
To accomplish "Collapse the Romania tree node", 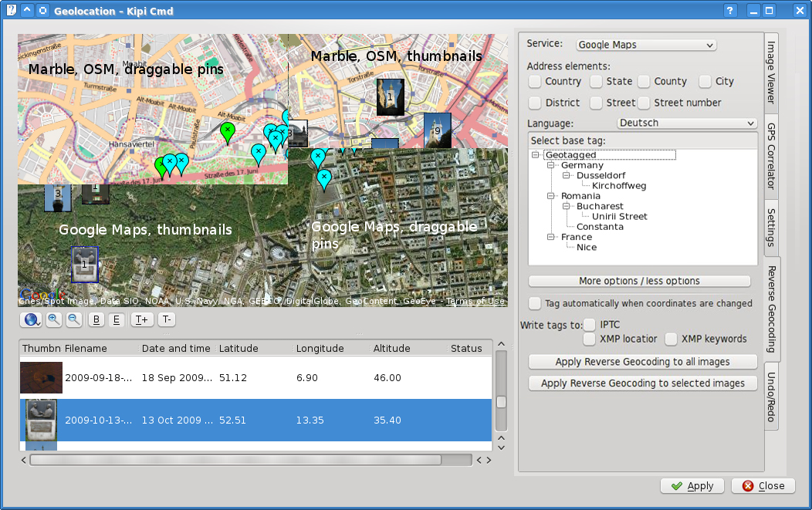I will [550, 196].
